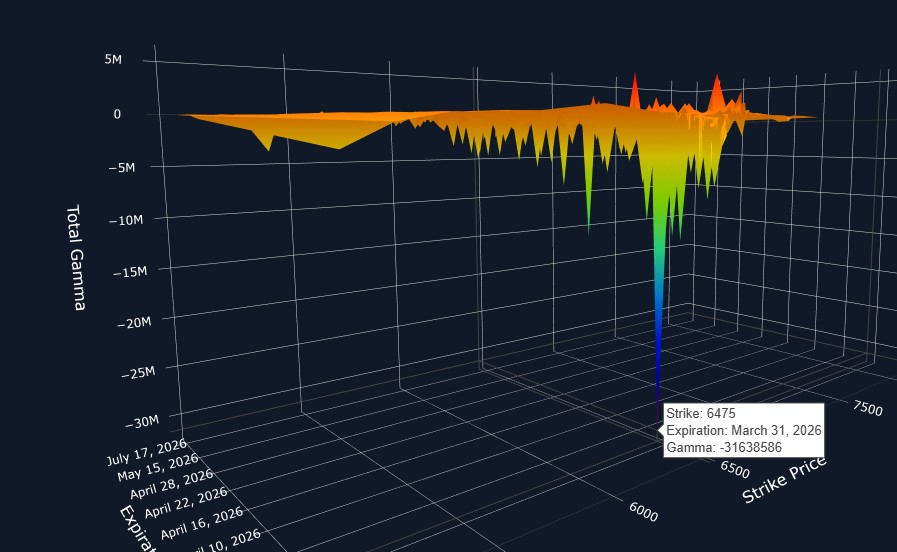
Task: Click the −15M axis tick label
Action: coord(130,272)
